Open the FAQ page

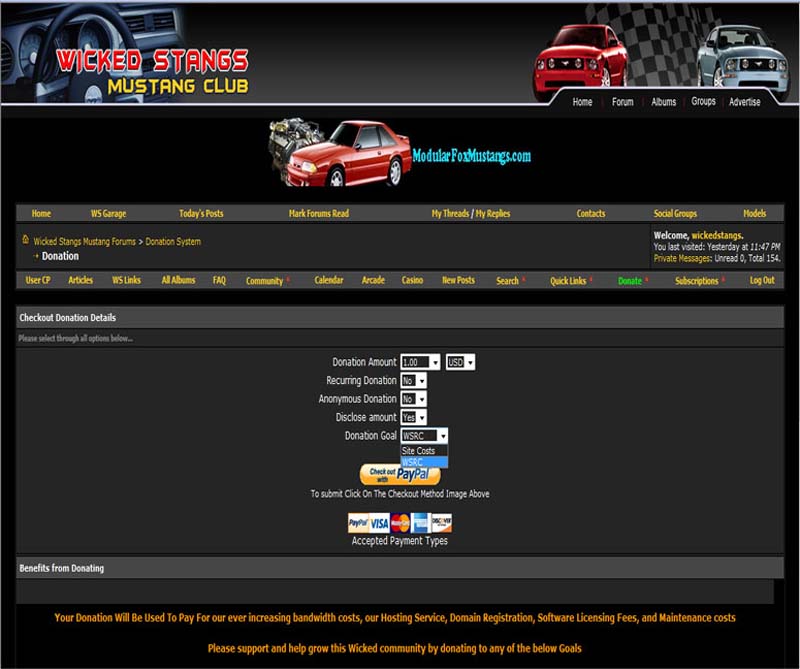(x=219, y=280)
